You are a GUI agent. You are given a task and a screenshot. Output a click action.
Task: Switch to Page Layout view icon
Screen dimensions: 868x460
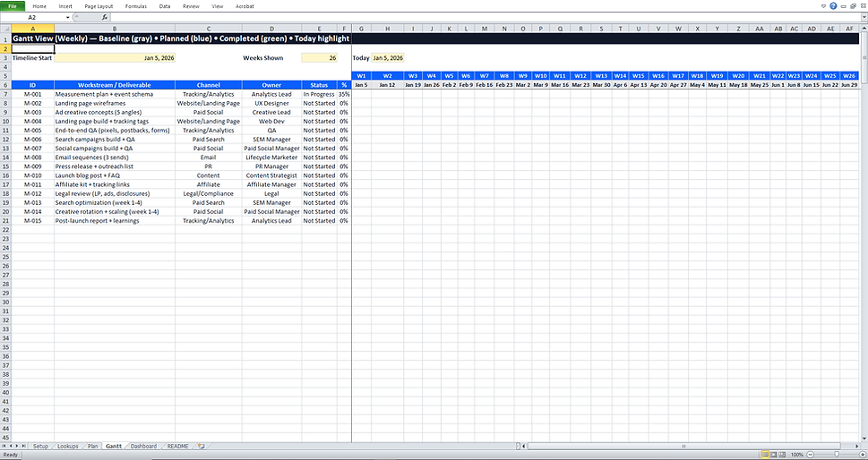[x=775, y=454]
